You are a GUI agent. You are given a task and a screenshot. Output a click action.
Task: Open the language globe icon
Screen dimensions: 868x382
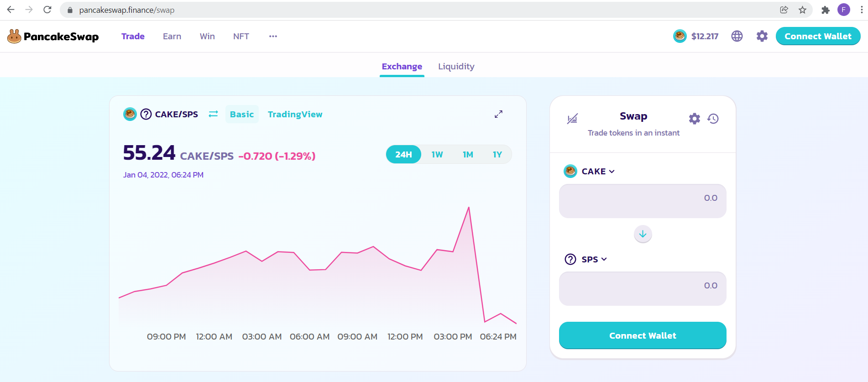coord(737,36)
